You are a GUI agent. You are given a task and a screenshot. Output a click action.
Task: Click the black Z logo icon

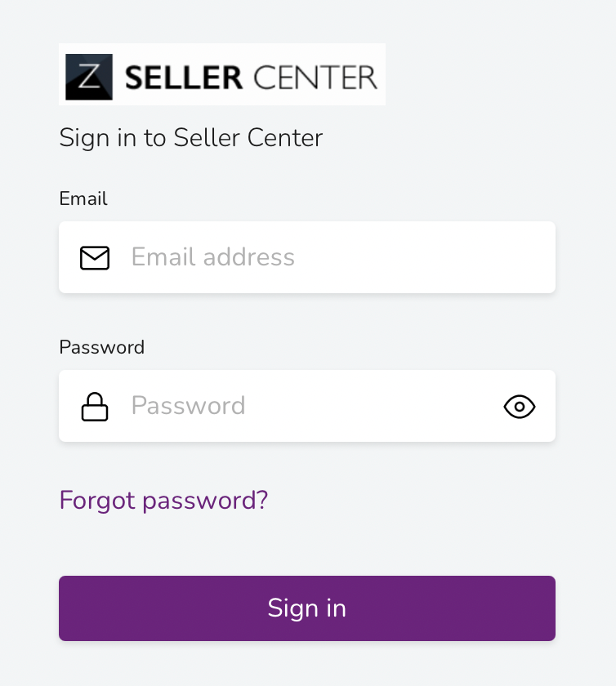tap(88, 77)
